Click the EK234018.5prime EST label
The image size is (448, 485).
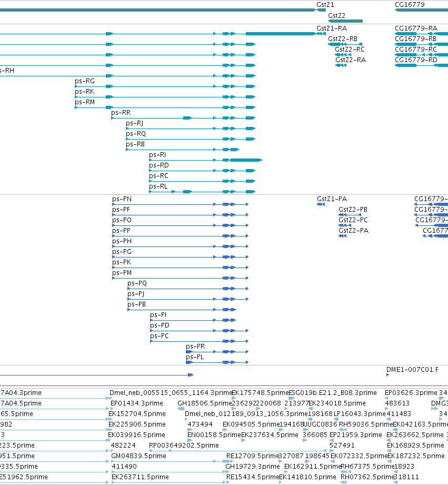tap(337, 403)
